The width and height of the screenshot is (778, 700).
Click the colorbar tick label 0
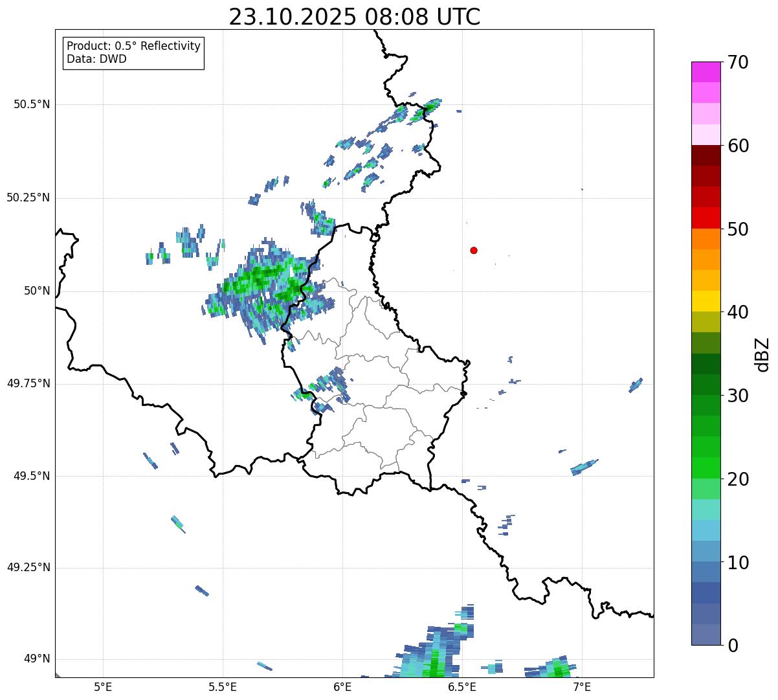(733, 646)
